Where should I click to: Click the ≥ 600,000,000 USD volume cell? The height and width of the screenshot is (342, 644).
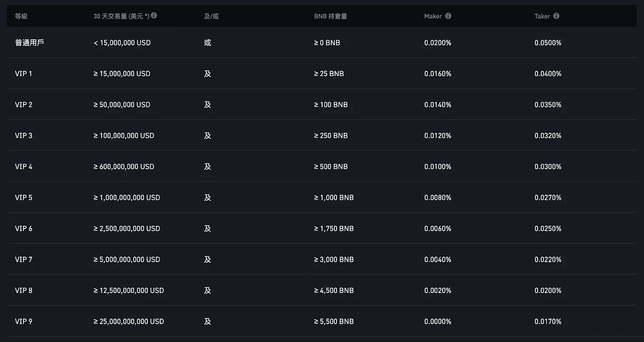point(124,167)
